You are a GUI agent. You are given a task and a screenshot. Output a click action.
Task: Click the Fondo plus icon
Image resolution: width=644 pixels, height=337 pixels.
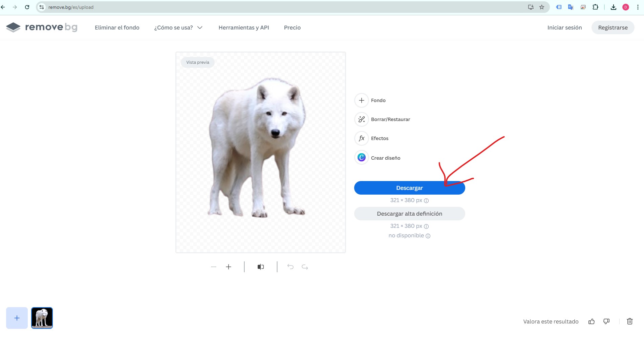362,100
